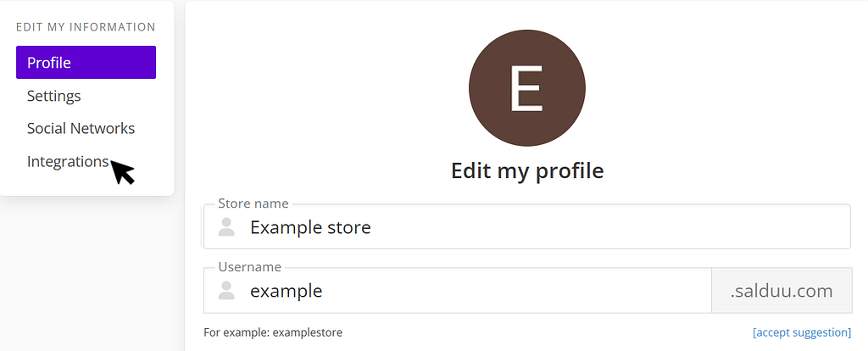Focus the Username input field
The width and height of the screenshot is (868, 351).
[x=509, y=291]
